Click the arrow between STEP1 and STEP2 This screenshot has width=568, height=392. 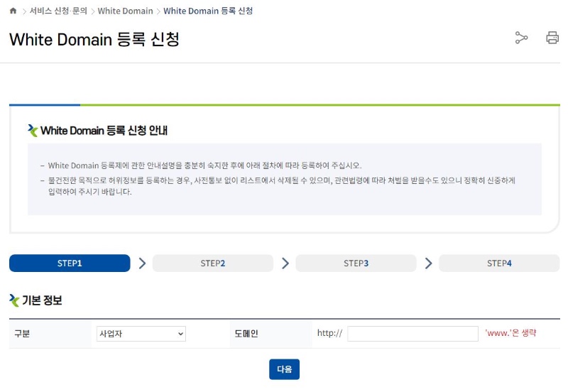tap(142, 263)
